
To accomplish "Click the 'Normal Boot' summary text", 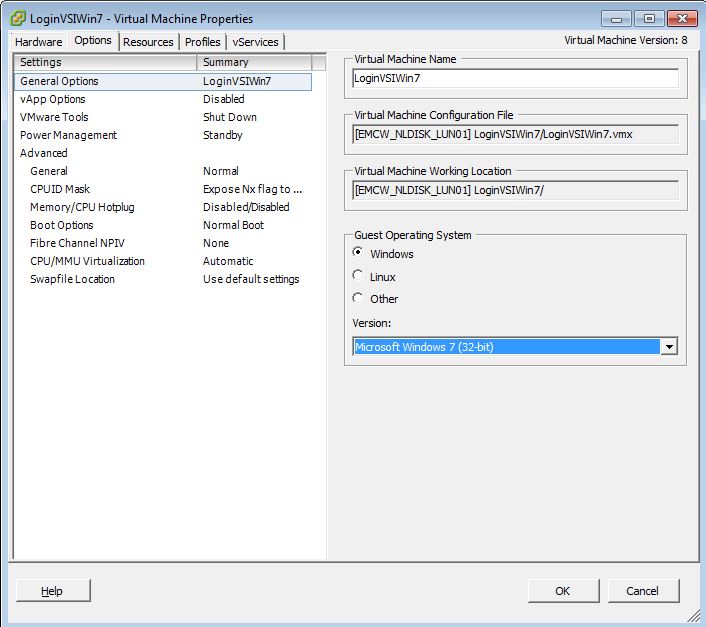I will [233, 225].
